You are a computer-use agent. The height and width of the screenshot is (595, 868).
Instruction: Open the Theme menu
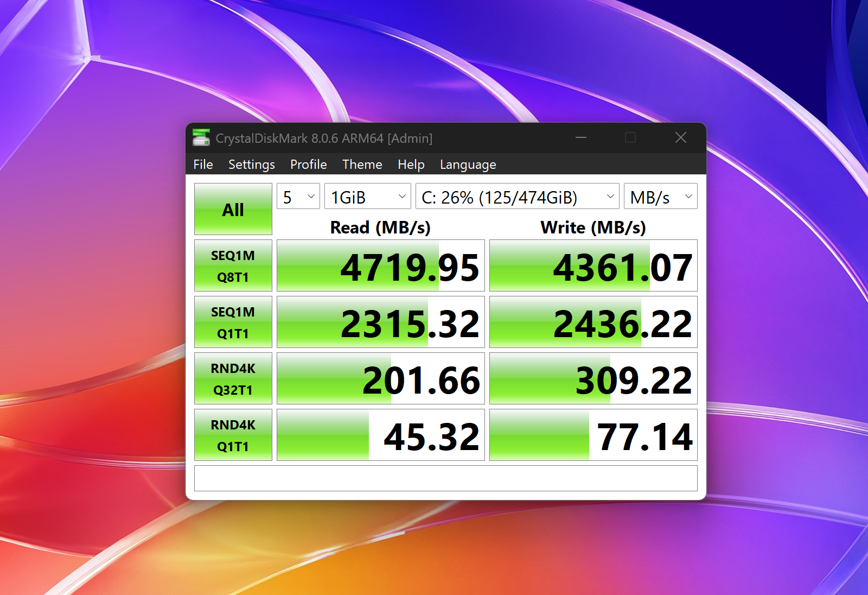(362, 164)
